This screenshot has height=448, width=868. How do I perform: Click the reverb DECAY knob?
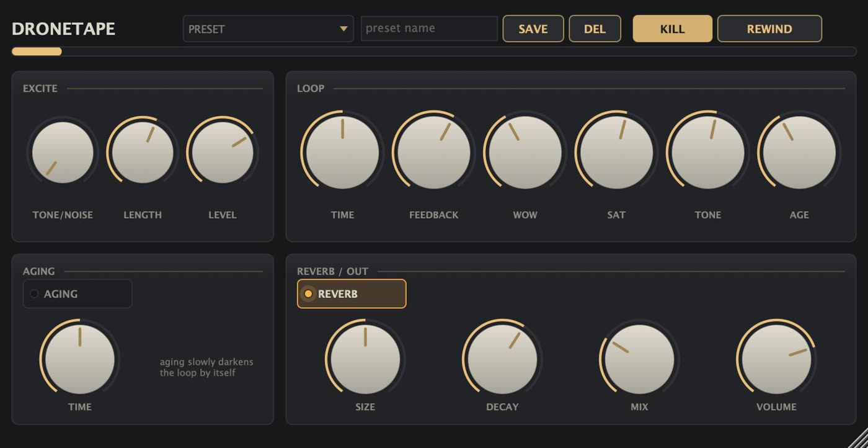coord(502,359)
